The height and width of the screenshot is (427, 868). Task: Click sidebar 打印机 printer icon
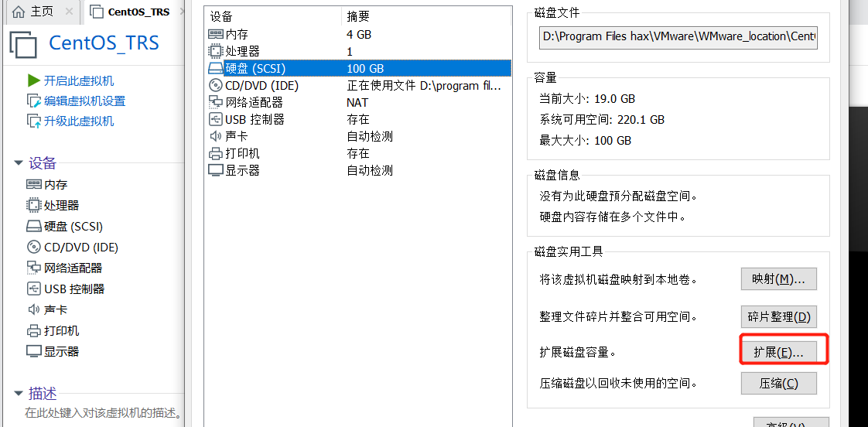34,330
